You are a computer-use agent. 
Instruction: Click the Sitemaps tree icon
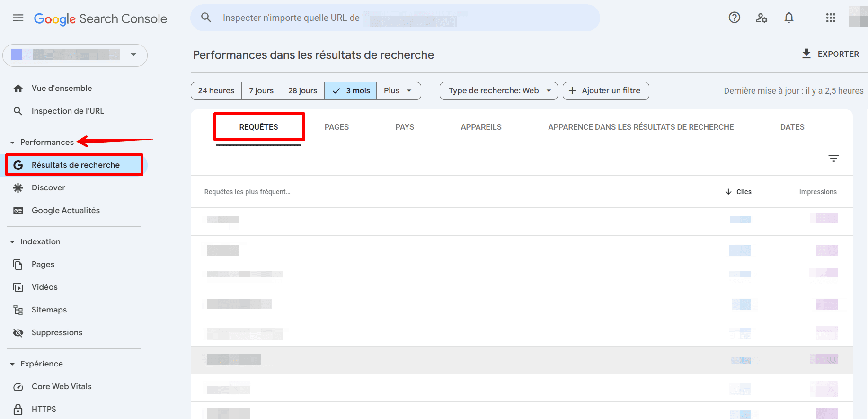click(x=18, y=310)
